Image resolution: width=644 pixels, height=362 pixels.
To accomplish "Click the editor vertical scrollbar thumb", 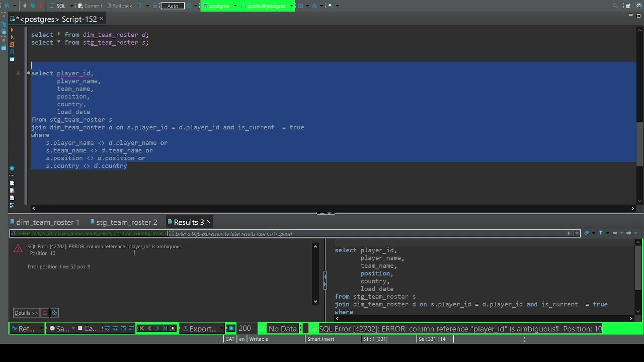I will [639, 143].
